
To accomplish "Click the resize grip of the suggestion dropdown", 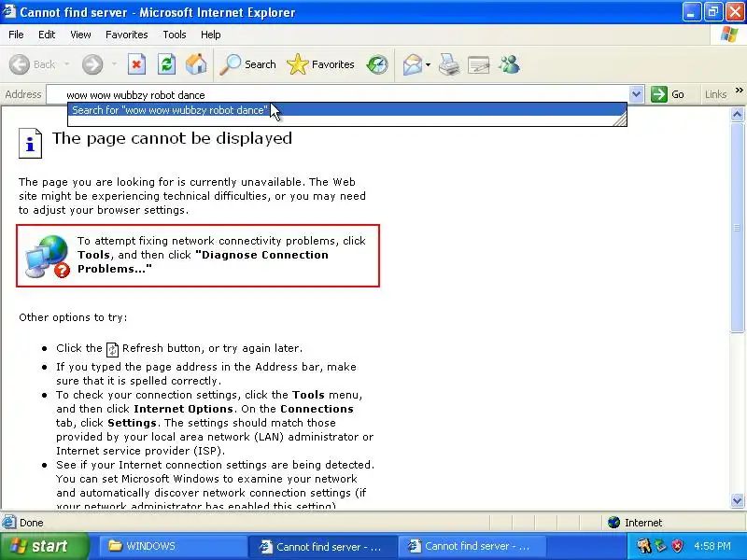I will pos(620,120).
